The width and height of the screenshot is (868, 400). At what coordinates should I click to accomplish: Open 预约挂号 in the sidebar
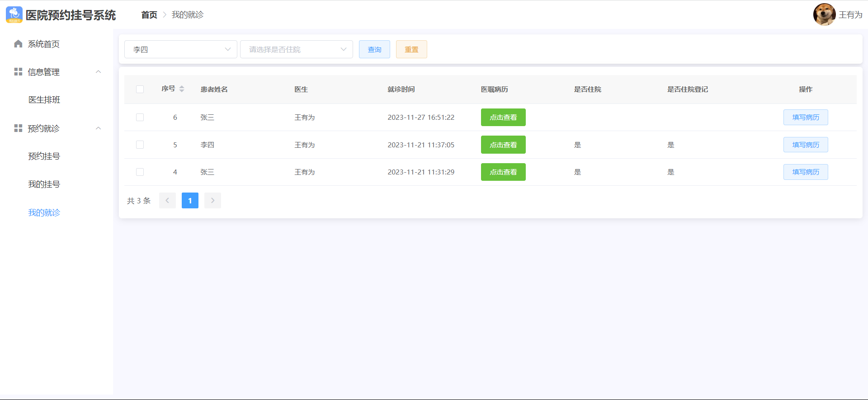point(44,156)
